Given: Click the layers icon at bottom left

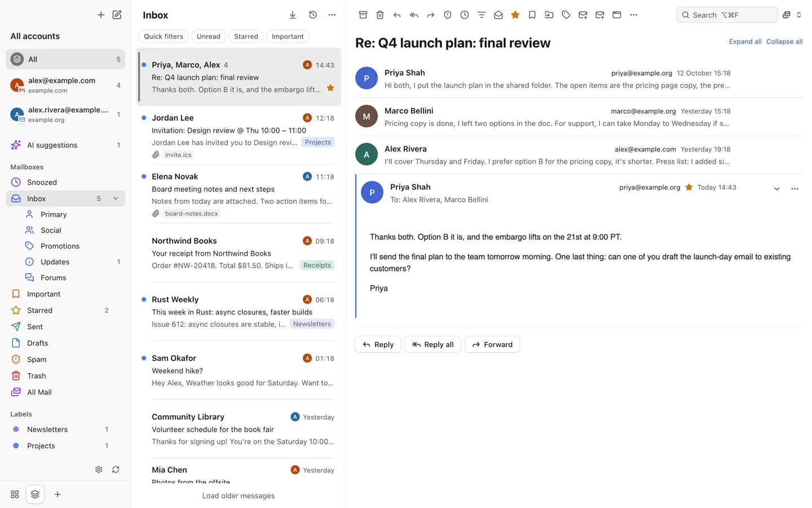Looking at the screenshot, I should coord(35,494).
